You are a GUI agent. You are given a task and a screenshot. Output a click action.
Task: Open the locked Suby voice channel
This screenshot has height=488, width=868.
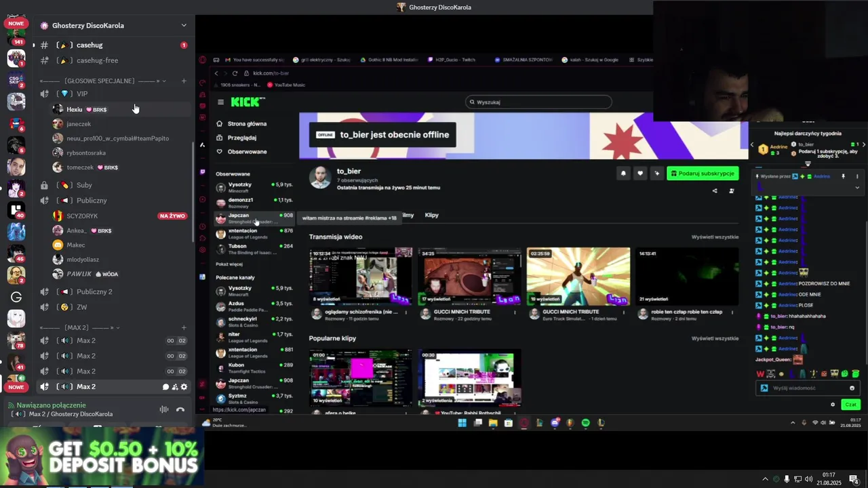113,185
